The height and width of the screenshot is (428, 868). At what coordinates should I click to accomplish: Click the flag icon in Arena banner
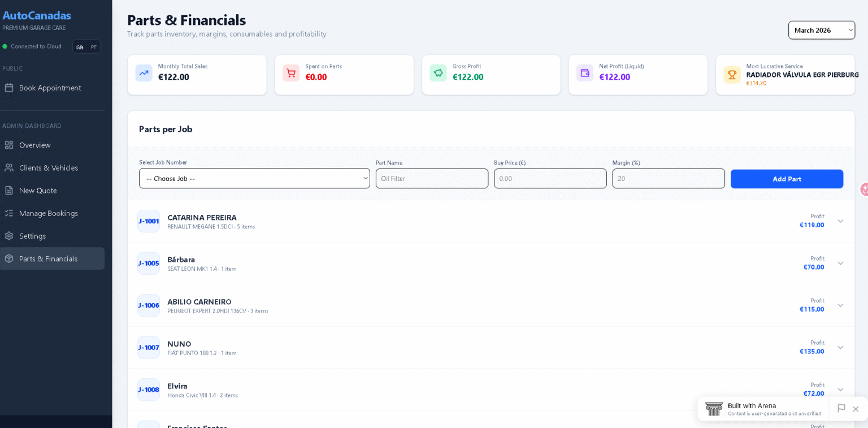click(841, 408)
